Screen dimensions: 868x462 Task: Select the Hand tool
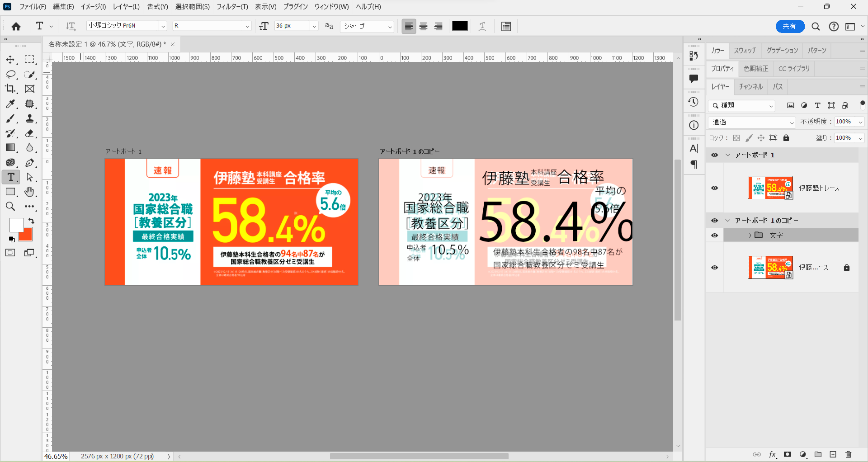tap(30, 192)
